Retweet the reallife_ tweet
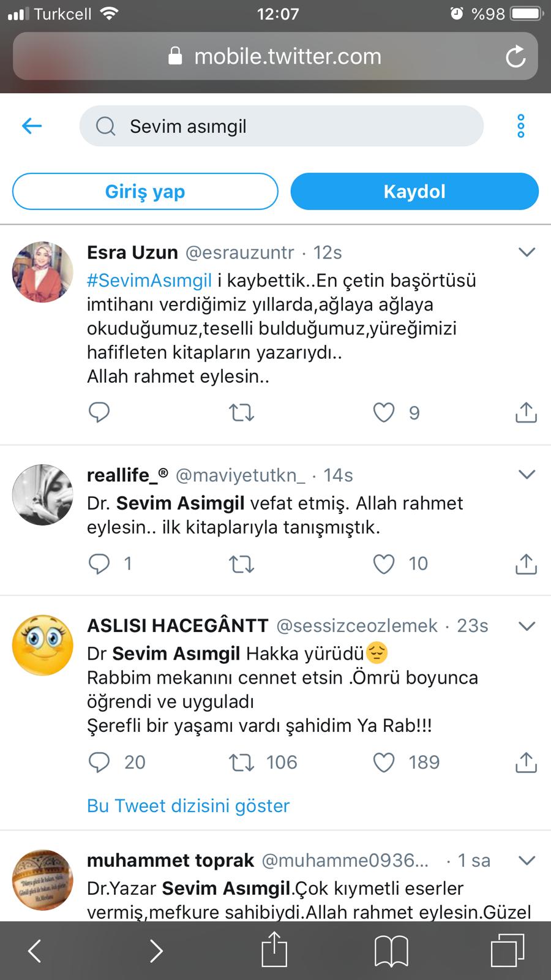 point(241,563)
